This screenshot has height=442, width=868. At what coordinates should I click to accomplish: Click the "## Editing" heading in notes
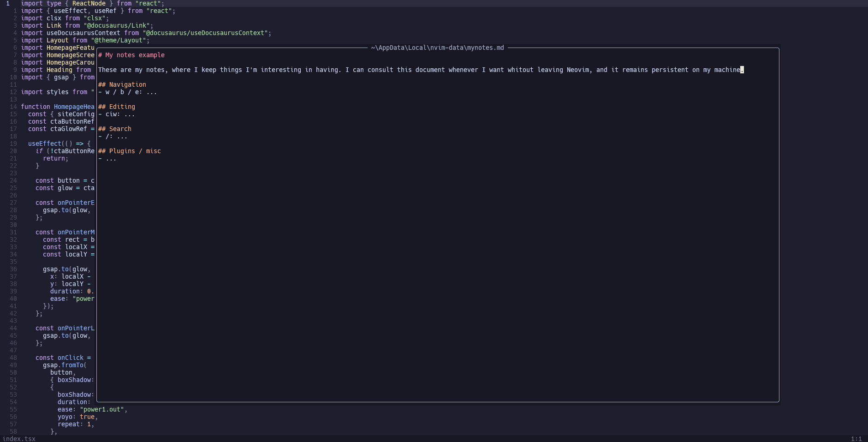tap(117, 107)
